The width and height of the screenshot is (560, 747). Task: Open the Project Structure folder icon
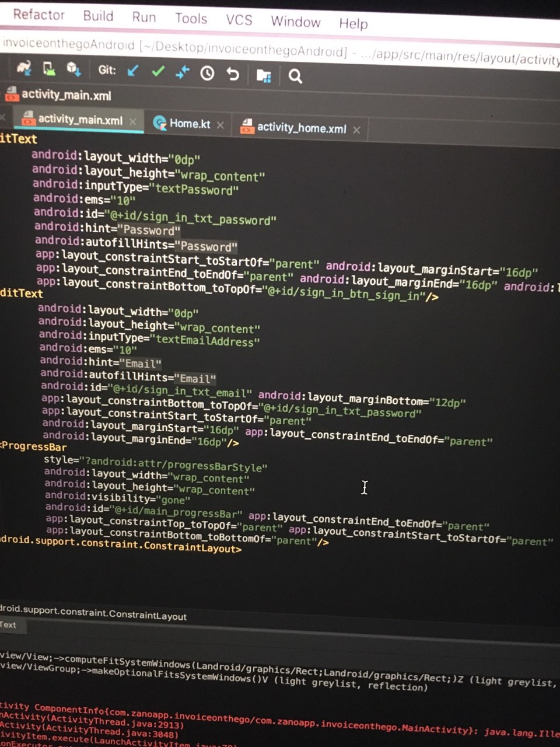point(264,75)
